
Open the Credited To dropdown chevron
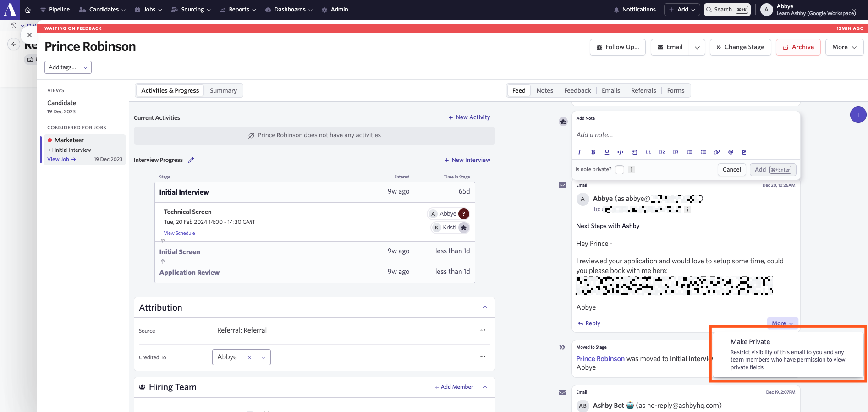pos(264,357)
